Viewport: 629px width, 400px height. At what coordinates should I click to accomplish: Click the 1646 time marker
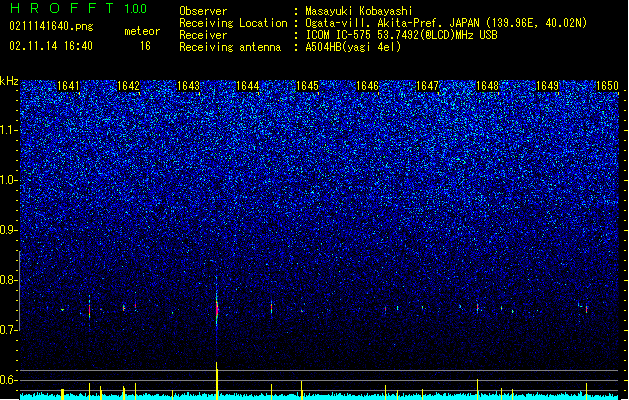click(367, 86)
